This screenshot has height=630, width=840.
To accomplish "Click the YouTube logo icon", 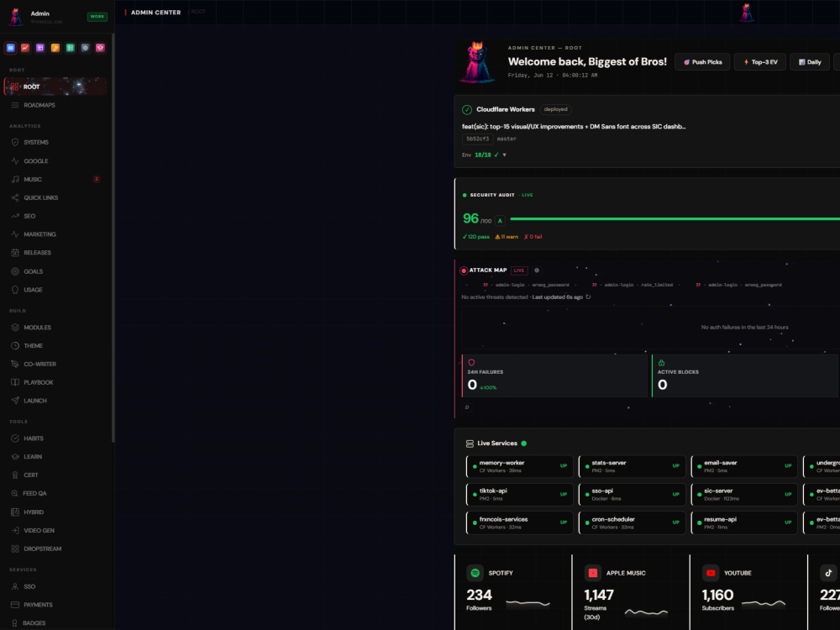I will tap(711, 573).
